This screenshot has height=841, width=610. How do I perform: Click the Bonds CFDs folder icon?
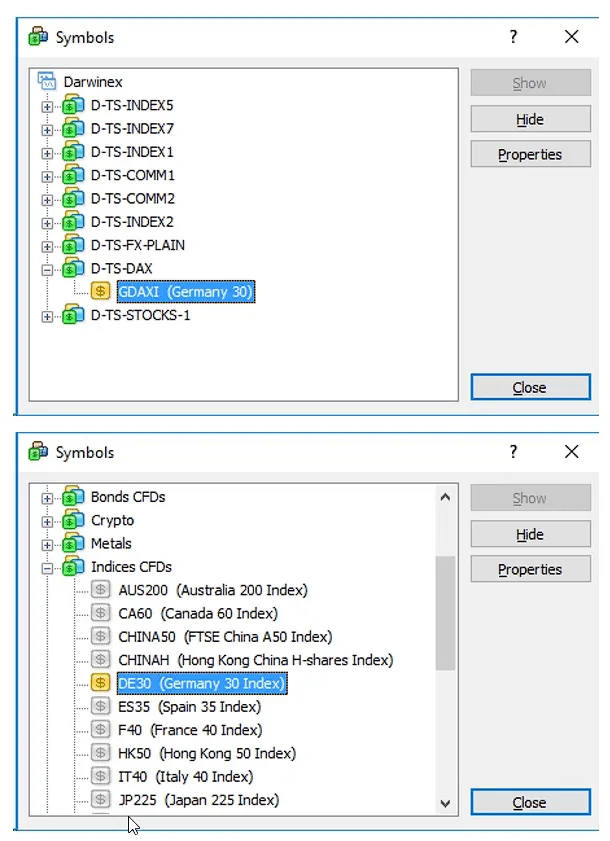[73, 497]
